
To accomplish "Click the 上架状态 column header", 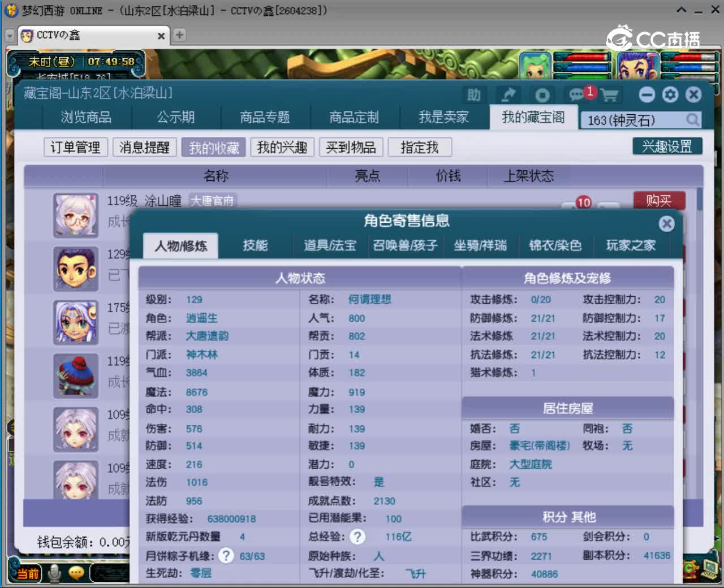I will (x=529, y=176).
